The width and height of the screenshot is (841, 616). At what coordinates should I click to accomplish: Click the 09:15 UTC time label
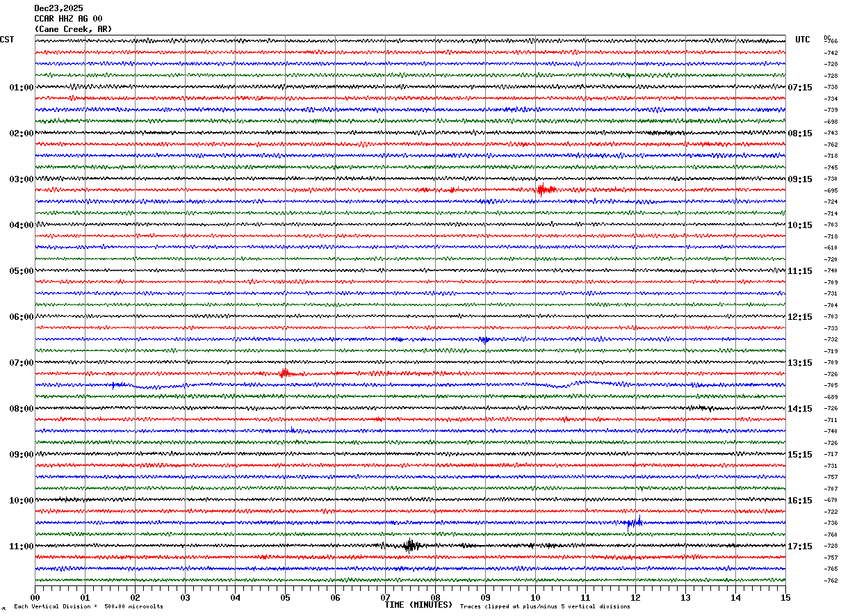click(x=800, y=179)
